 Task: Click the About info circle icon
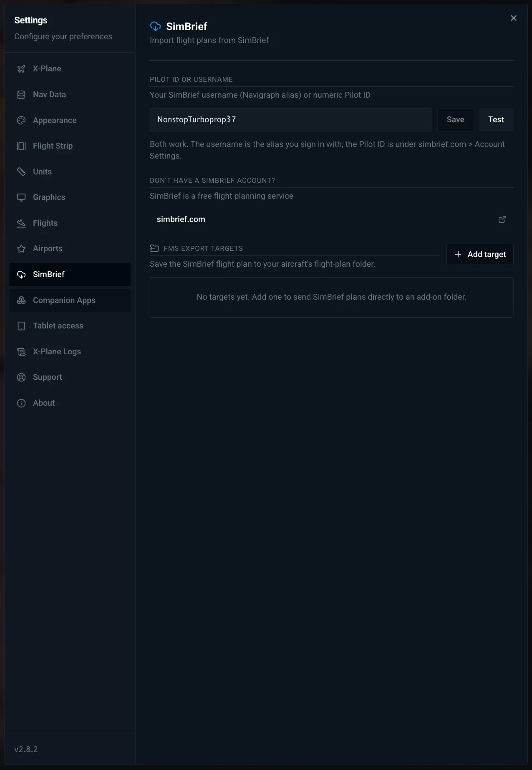(21, 403)
